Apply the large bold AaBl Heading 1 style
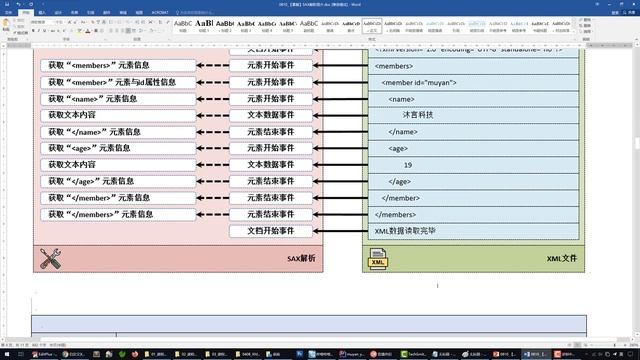 coord(204,26)
